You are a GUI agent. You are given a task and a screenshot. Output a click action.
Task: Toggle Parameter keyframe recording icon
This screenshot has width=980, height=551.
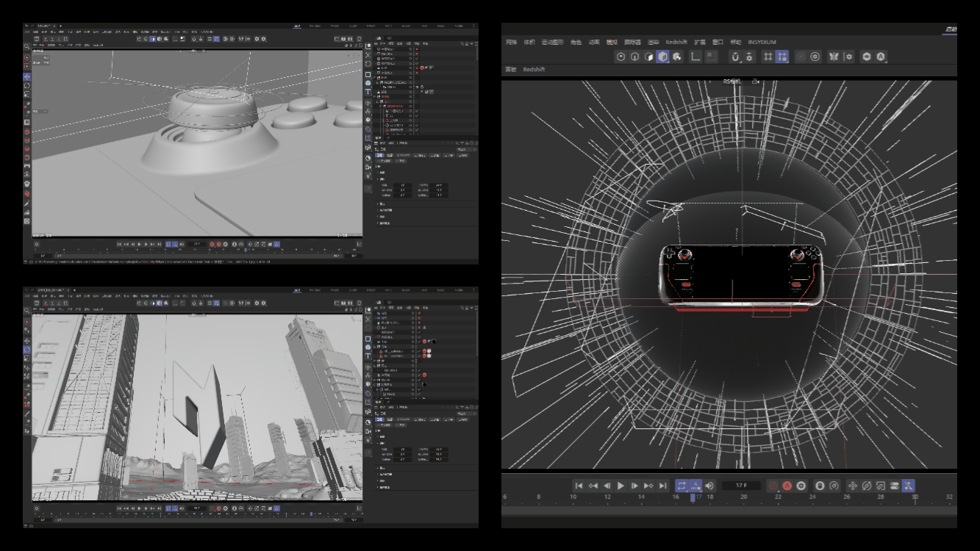[895, 486]
